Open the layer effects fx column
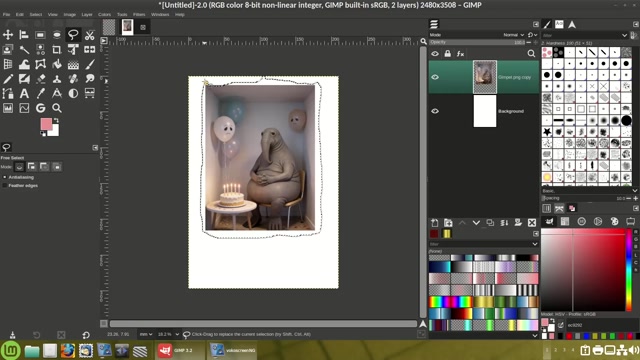Viewport: 640px width, 360px height. point(460,53)
